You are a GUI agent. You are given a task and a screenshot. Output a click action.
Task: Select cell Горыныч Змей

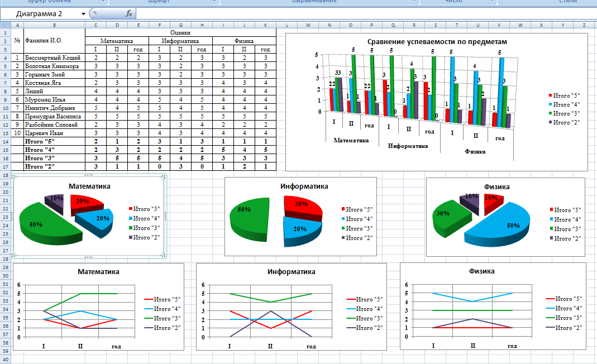click(54, 75)
